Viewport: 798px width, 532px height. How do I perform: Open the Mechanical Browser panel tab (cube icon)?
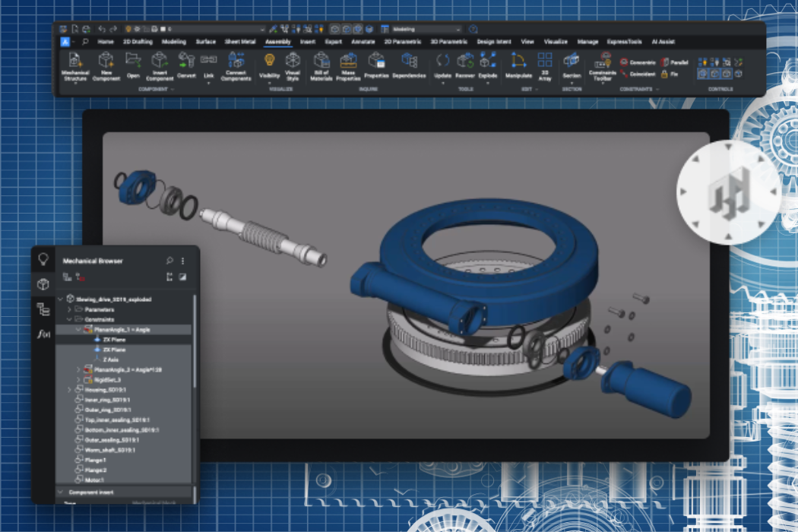[x=43, y=284]
